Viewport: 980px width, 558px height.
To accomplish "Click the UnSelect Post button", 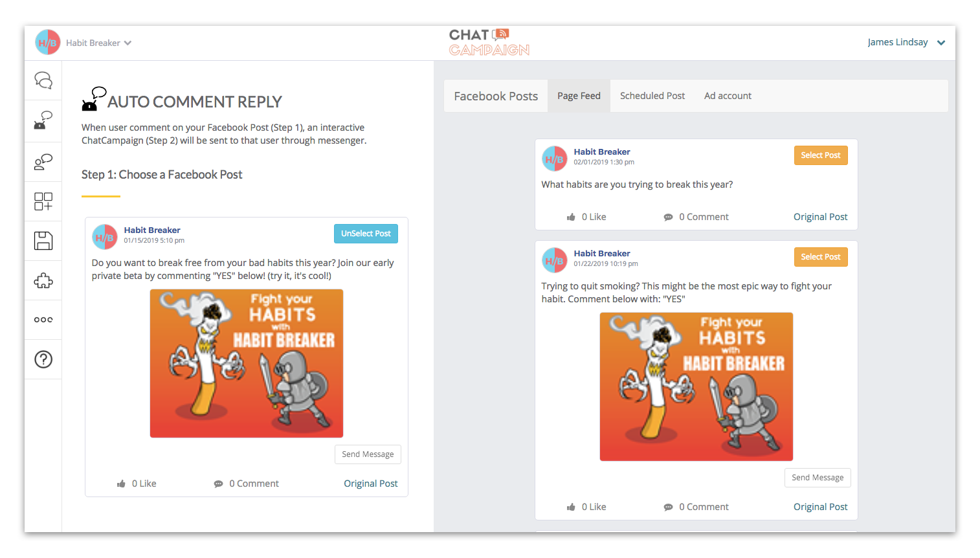I will coord(366,234).
